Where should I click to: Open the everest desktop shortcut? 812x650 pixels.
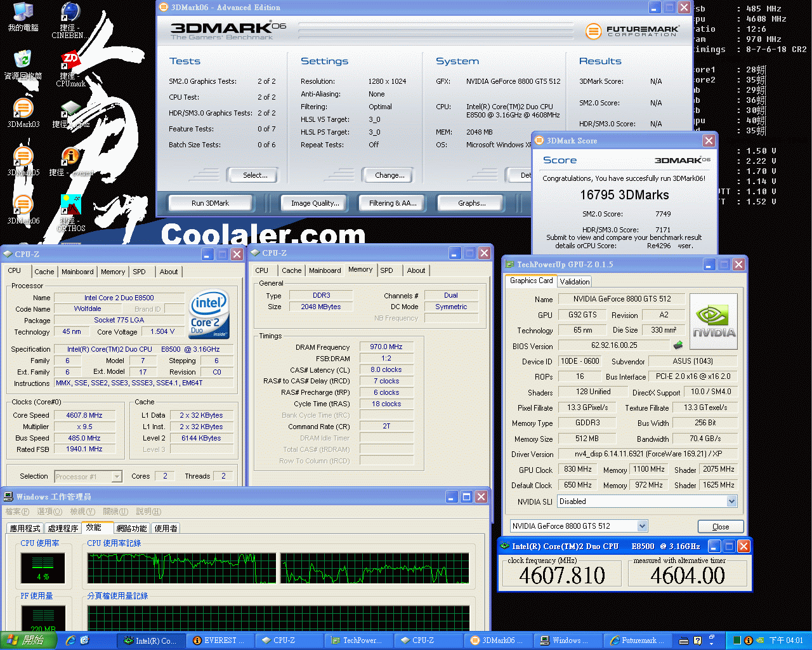70,162
